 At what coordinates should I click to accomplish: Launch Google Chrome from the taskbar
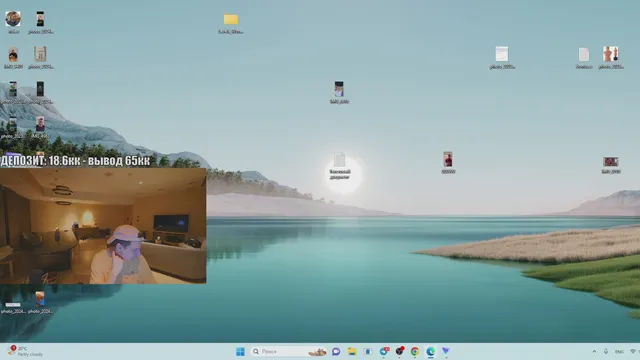pos(415,351)
